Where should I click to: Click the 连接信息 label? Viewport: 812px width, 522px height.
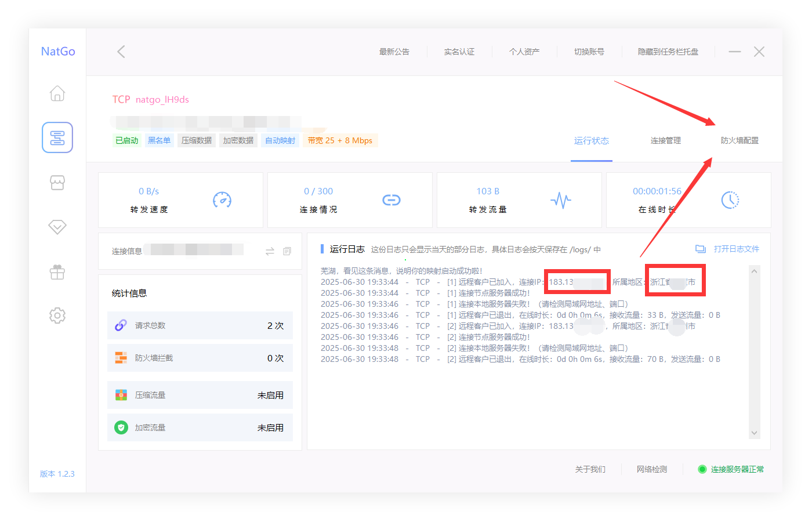(127, 251)
